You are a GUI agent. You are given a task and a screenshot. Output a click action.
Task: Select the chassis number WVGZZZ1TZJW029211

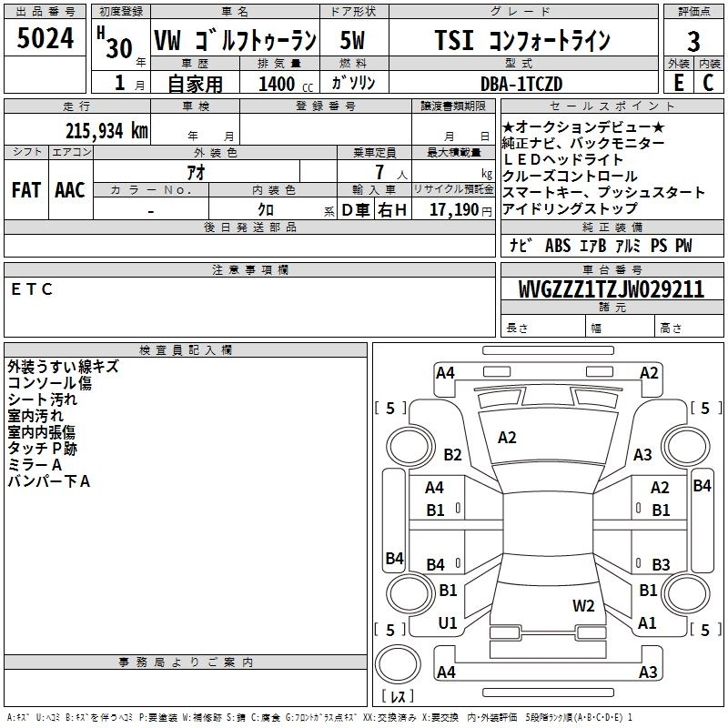coord(611,289)
